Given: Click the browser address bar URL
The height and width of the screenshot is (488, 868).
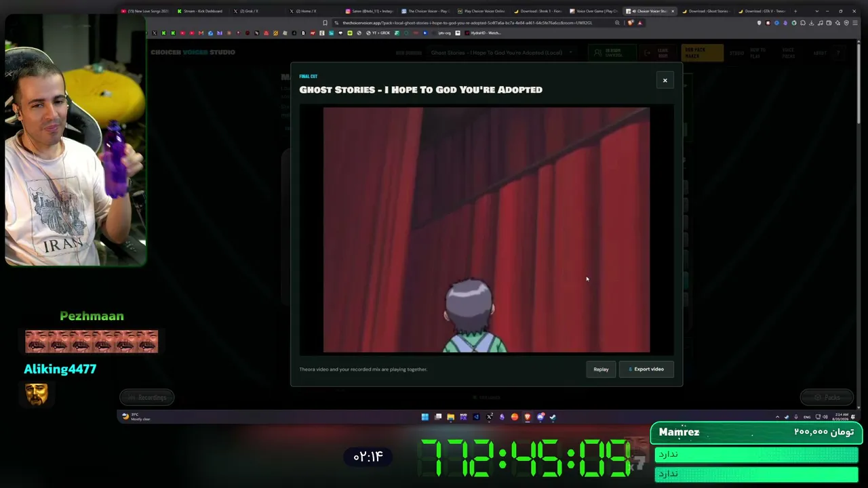Looking at the screenshot, I should [x=467, y=22].
